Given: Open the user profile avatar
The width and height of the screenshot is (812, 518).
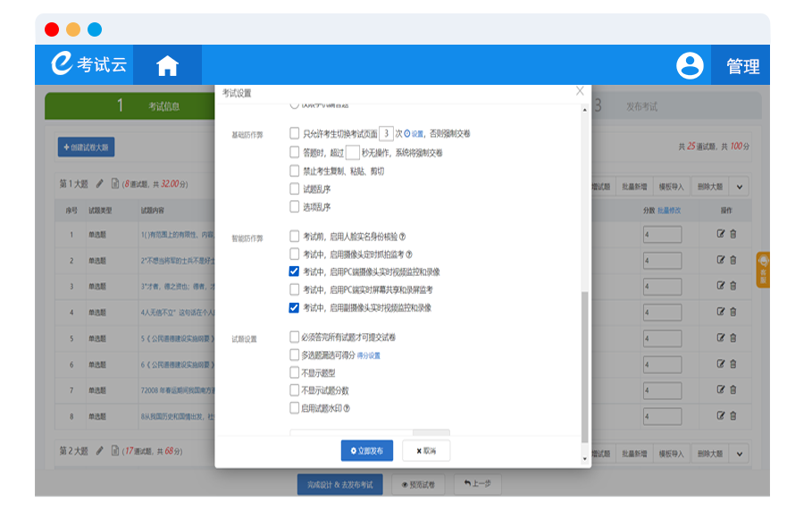Looking at the screenshot, I should pyautogui.click(x=690, y=66).
